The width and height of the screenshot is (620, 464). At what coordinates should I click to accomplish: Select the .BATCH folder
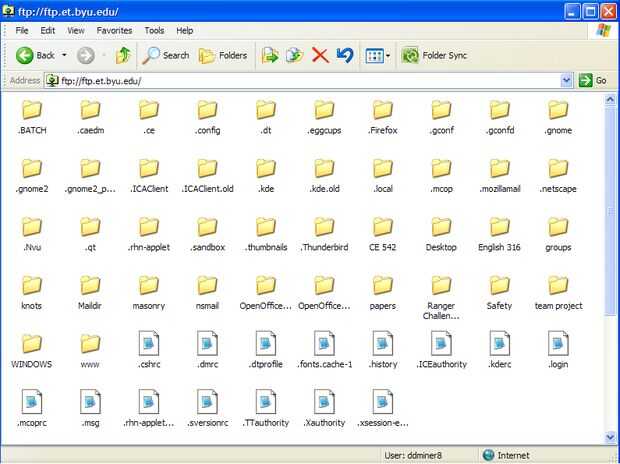pos(32,117)
